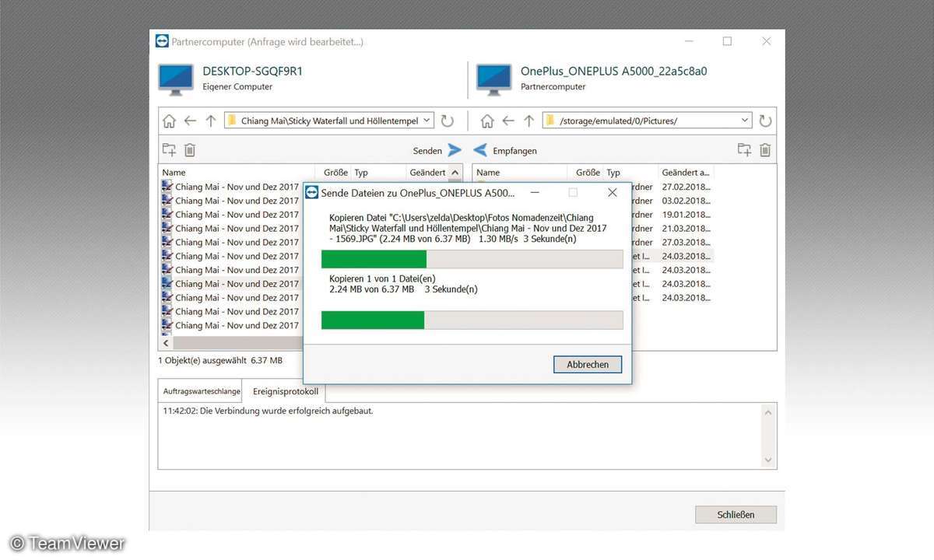The height and width of the screenshot is (560, 934).
Task: Cancel transfer with the Abbrechen button
Action: click(588, 364)
